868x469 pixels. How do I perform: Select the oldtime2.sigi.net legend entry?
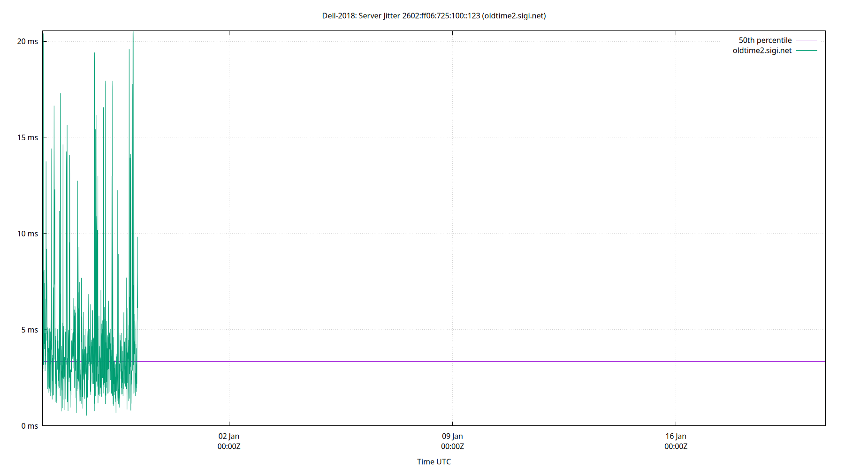(761, 50)
